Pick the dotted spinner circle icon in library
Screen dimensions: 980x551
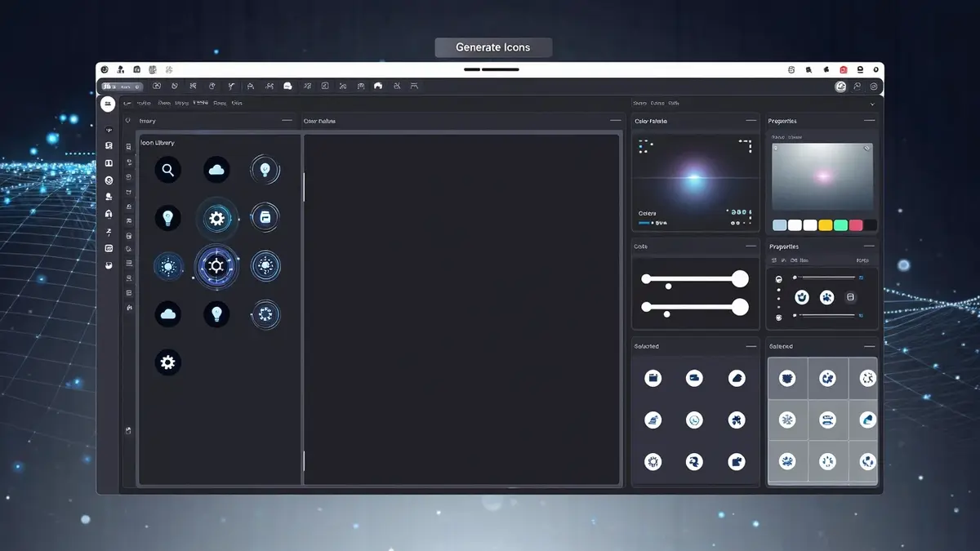click(265, 314)
